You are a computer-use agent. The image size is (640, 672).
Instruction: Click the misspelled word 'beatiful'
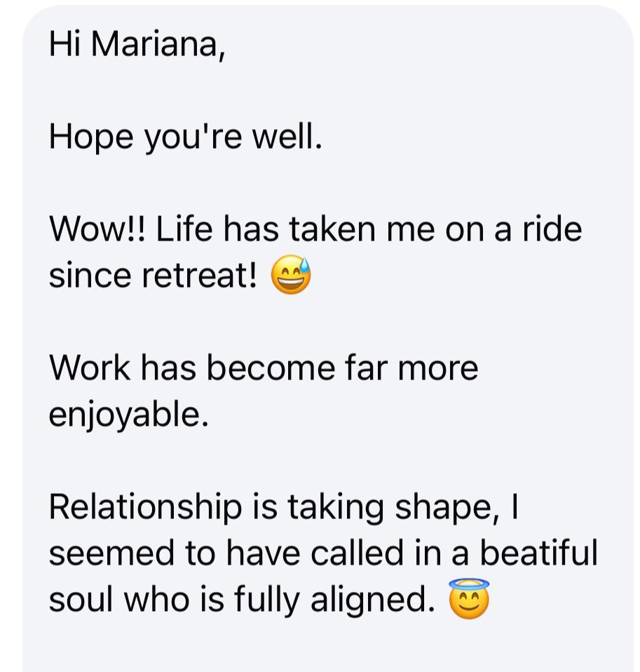[x=538, y=553]
